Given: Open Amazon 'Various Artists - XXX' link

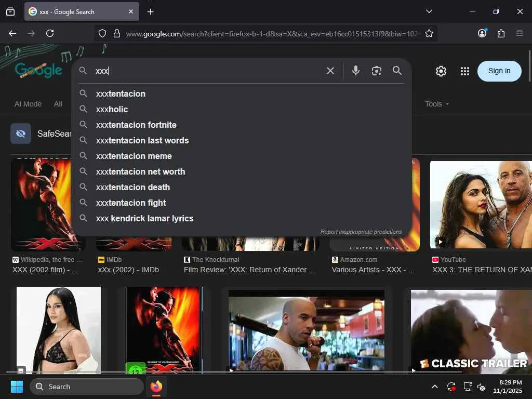Looking at the screenshot, I should coord(373,270).
